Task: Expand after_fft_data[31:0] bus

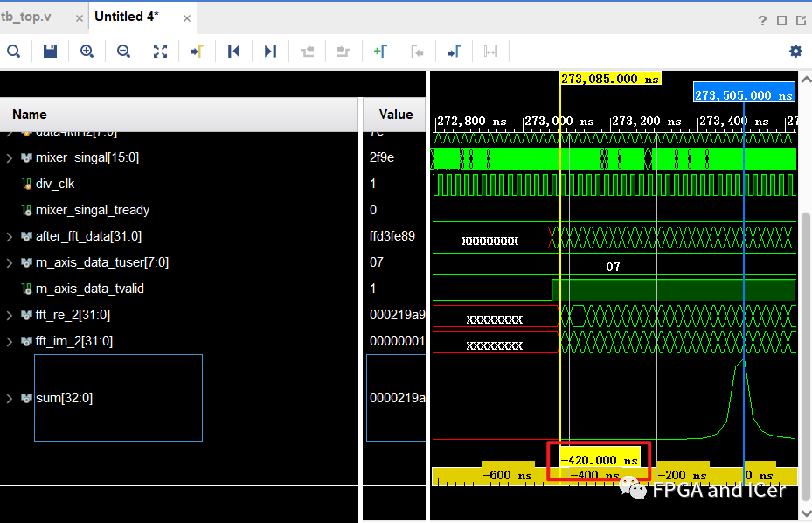Action: point(10,236)
